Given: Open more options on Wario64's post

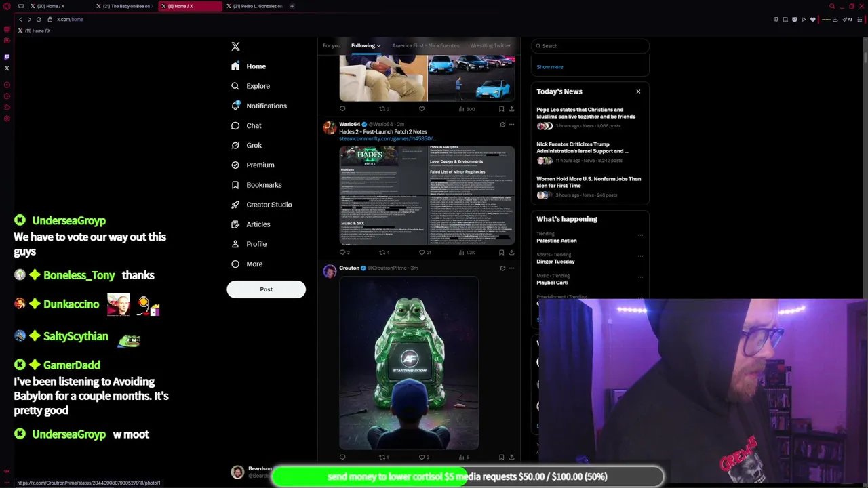Looking at the screenshot, I should click(x=511, y=125).
